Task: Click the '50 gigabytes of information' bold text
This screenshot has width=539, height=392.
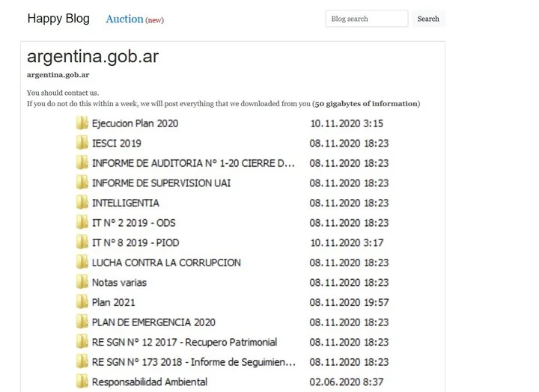Action: [x=366, y=104]
